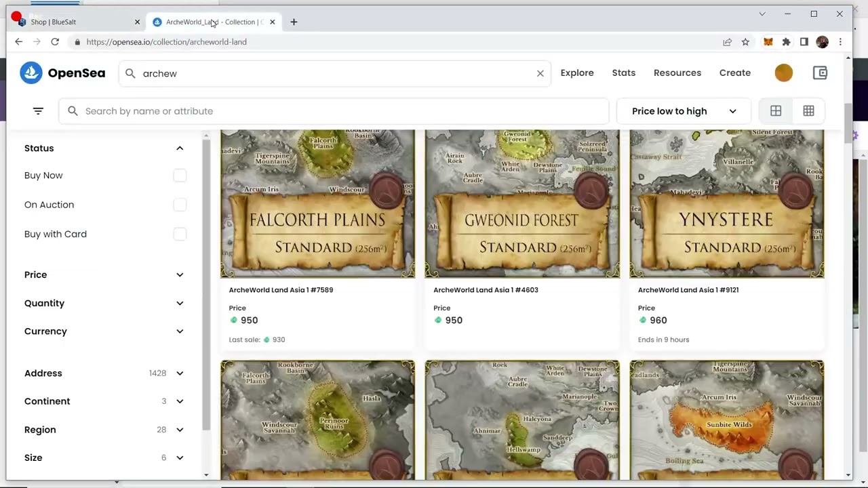Open the Price low to high dropdown
The width and height of the screenshot is (868, 488).
(x=684, y=111)
